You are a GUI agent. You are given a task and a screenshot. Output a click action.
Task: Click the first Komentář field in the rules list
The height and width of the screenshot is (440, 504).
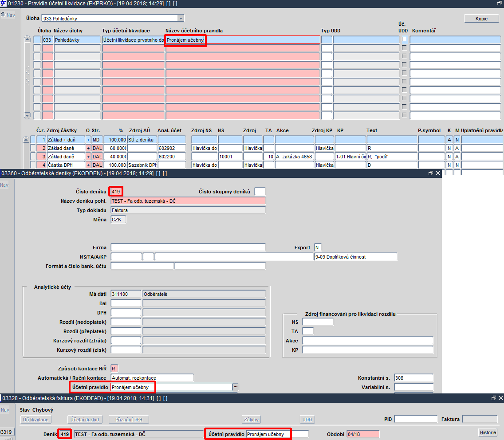coord(455,40)
